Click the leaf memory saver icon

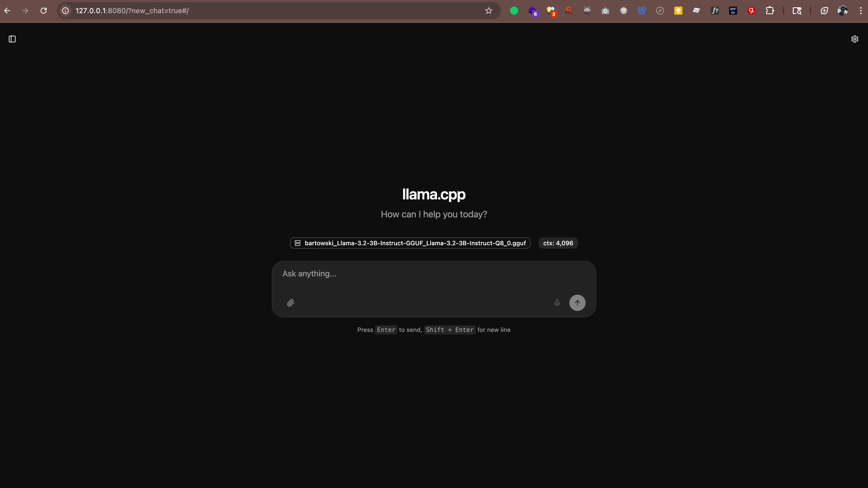(x=824, y=11)
